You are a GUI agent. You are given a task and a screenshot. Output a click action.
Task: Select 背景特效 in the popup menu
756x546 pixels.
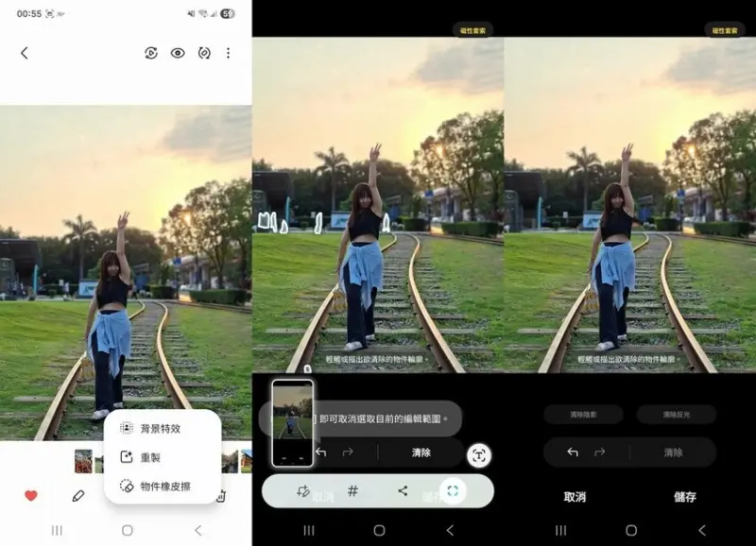(x=161, y=427)
